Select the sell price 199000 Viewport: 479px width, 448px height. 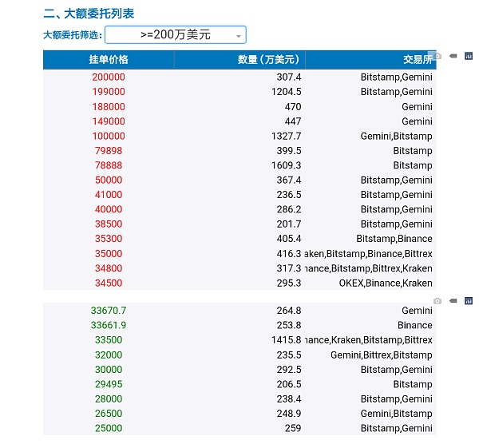click(109, 92)
